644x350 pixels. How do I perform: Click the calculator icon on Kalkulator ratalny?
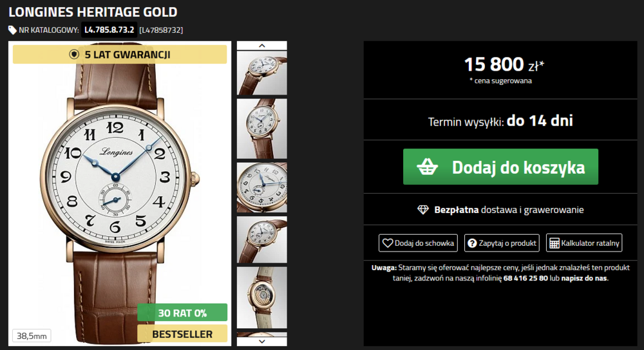(x=554, y=243)
